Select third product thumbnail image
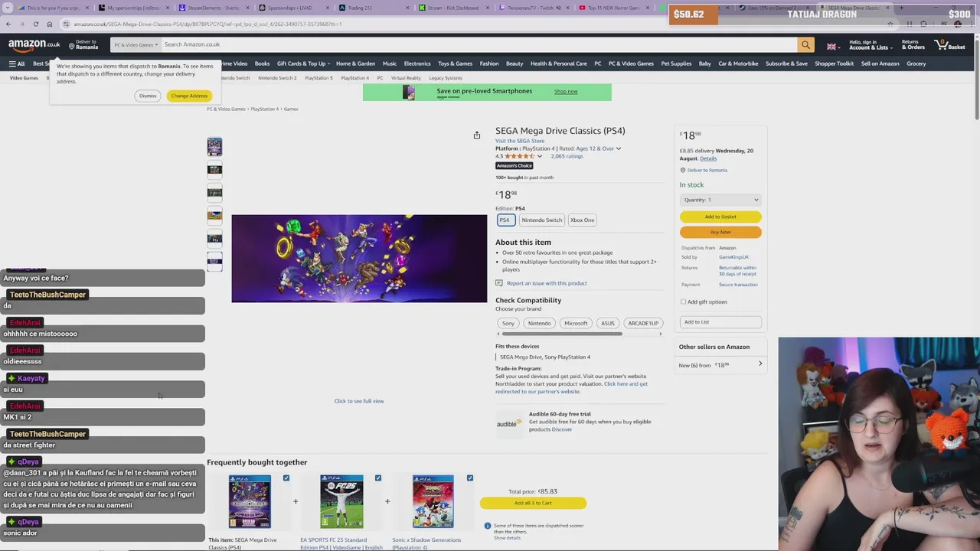This screenshot has width=980, height=551. pos(214,193)
